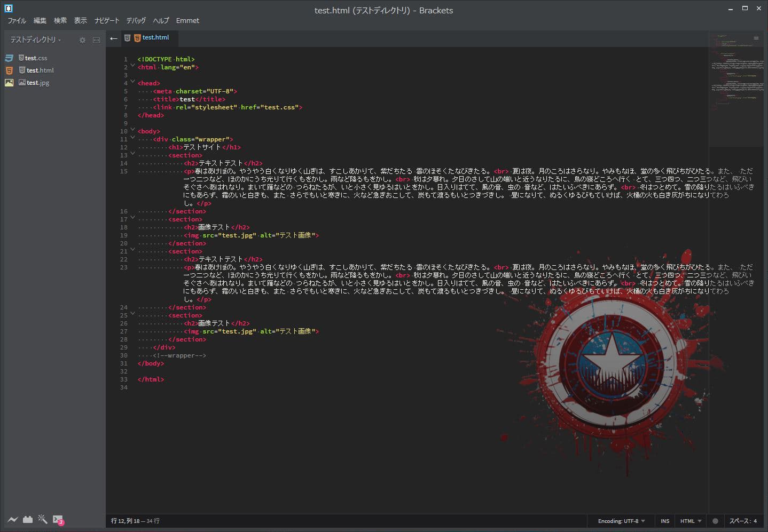Toggle スペース indentation type label
This screenshot has width=768, height=532.
point(739,521)
